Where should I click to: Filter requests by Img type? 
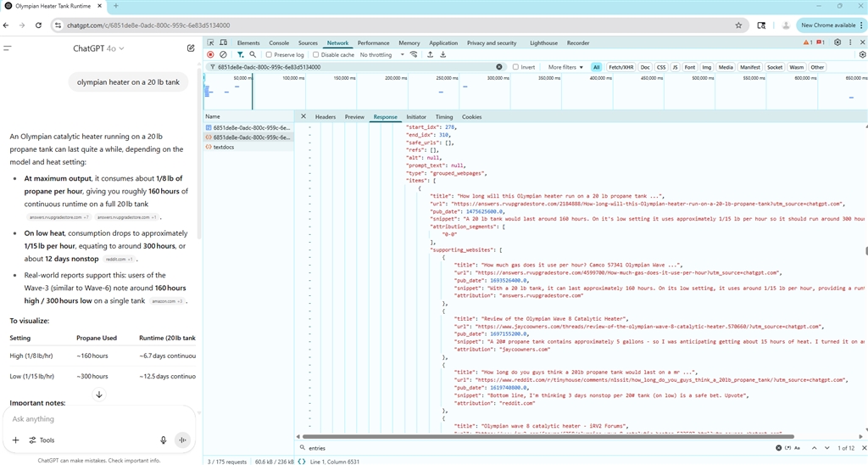click(x=706, y=67)
